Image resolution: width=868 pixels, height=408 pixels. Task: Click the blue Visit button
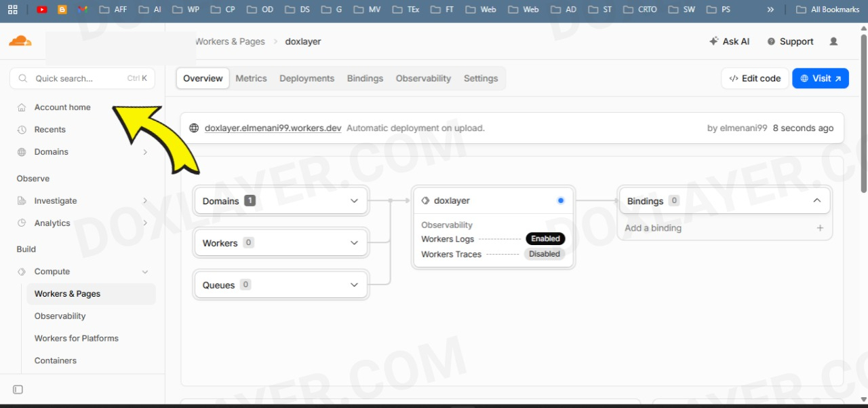821,79
